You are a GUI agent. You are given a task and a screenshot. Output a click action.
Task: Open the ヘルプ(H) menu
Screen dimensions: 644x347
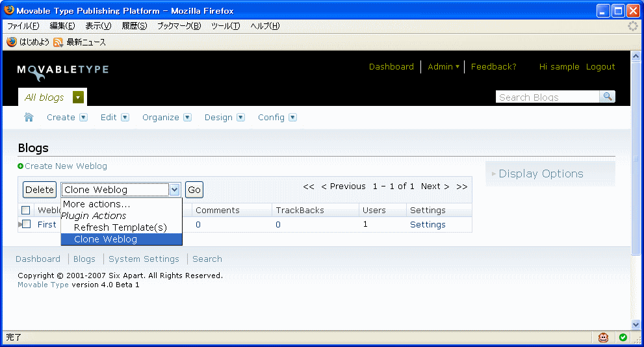[265, 26]
